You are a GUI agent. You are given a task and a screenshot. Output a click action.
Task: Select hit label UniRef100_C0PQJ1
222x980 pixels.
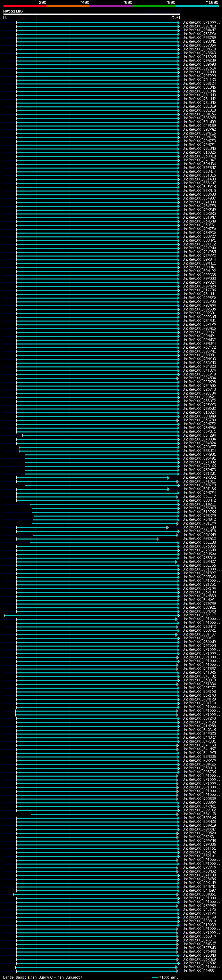pyautogui.click(x=199, y=431)
